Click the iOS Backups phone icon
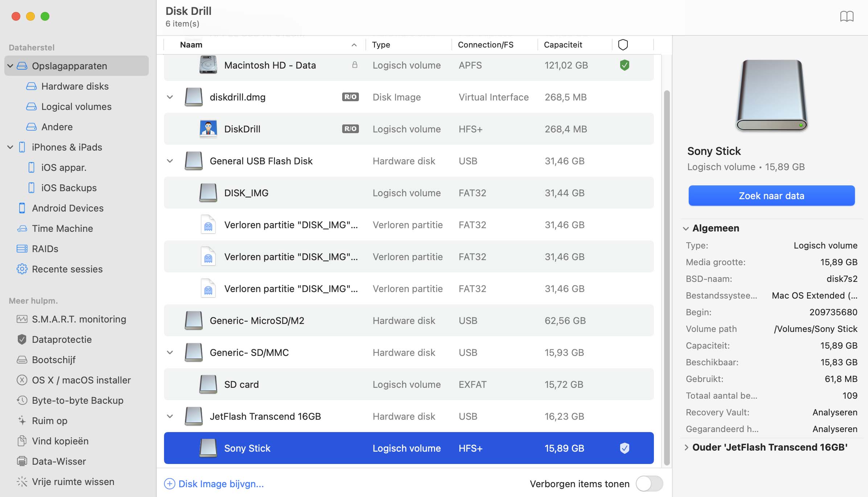The width and height of the screenshot is (868, 497). tap(32, 188)
